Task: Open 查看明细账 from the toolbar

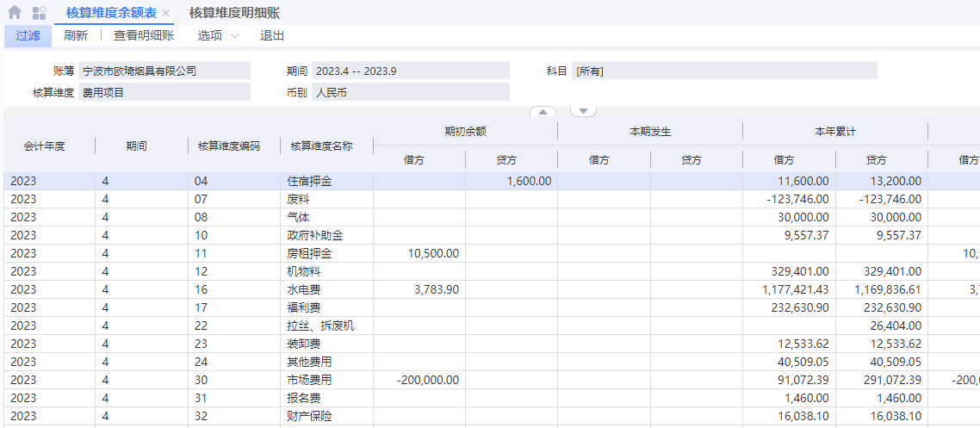Action: point(144,35)
